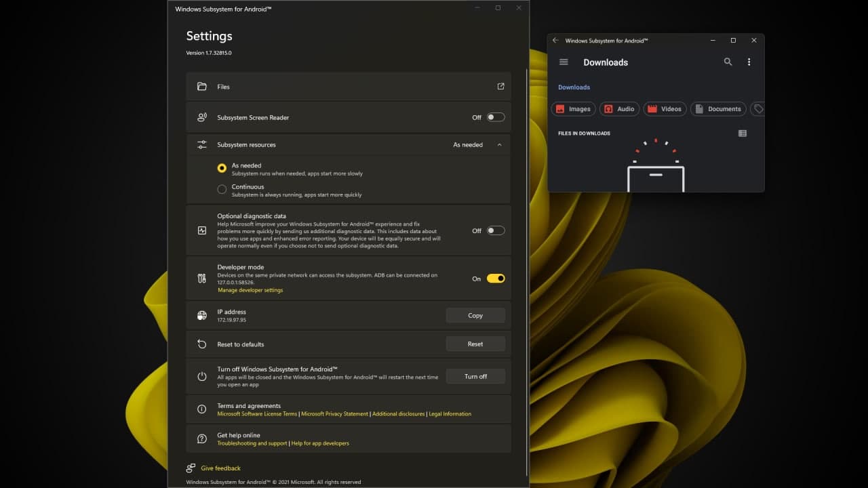
Task: Open the three-dot overflow menu
Action: tap(749, 62)
